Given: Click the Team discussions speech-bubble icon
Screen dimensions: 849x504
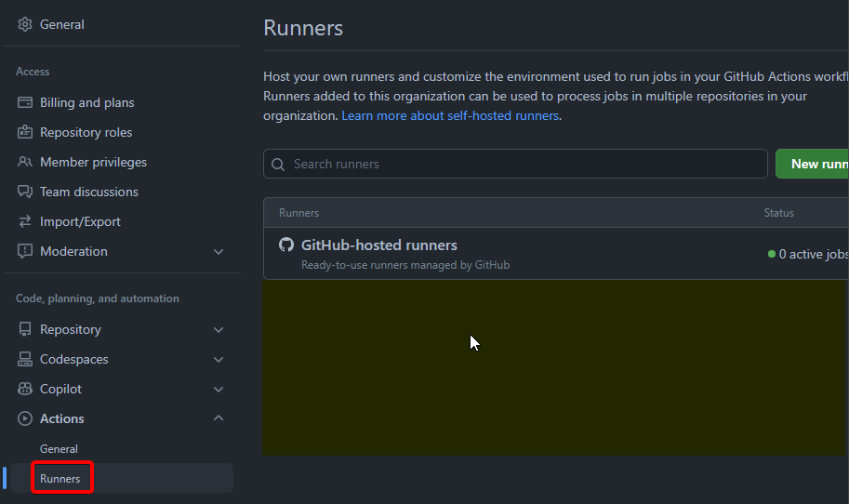Looking at the screenshot, I should click(25, 192).
